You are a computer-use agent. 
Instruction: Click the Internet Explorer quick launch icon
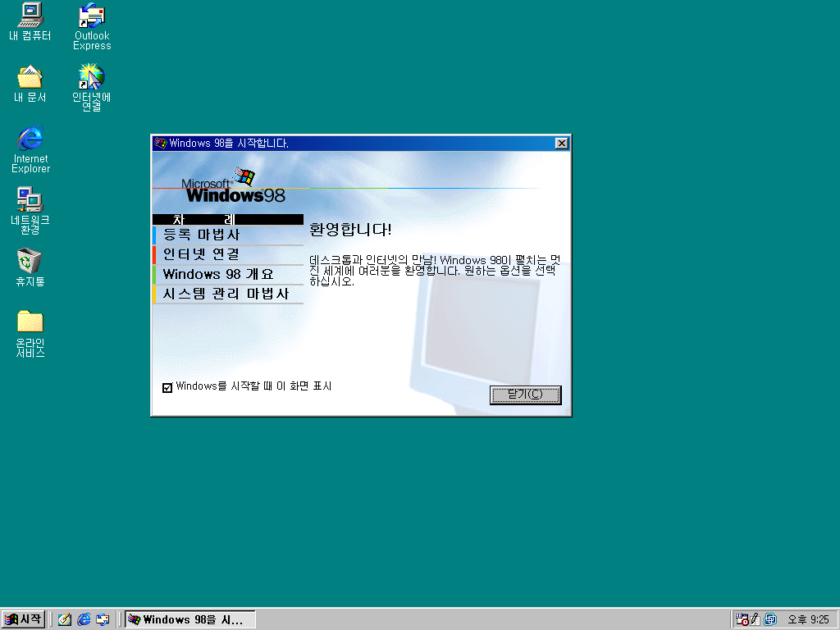(84, 619)
